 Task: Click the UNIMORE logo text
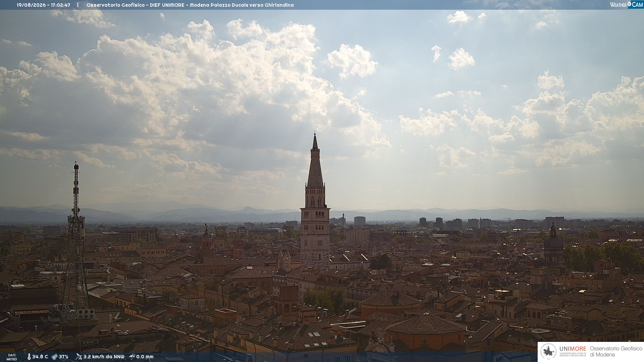pyautogui.click(x=573, y=349)
